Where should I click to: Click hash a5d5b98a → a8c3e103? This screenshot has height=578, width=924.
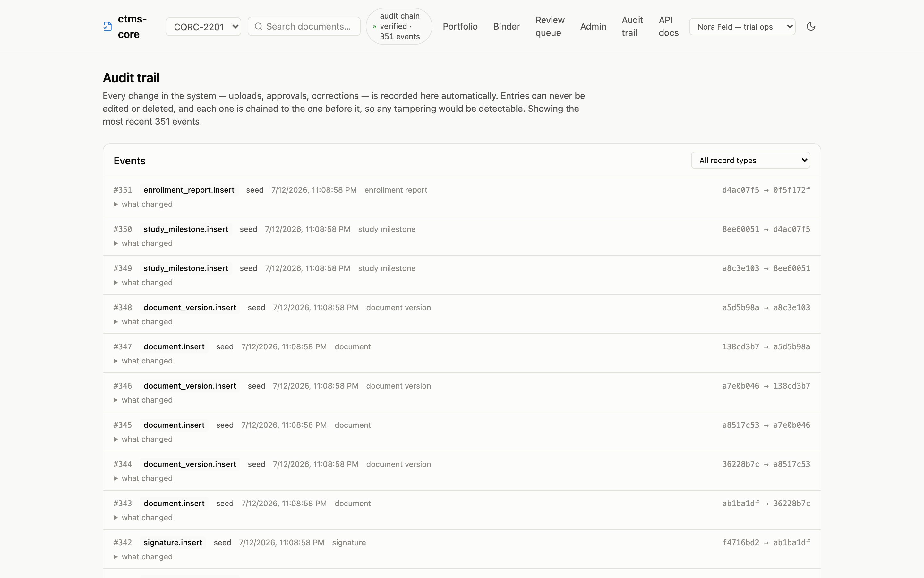(766, 308)
